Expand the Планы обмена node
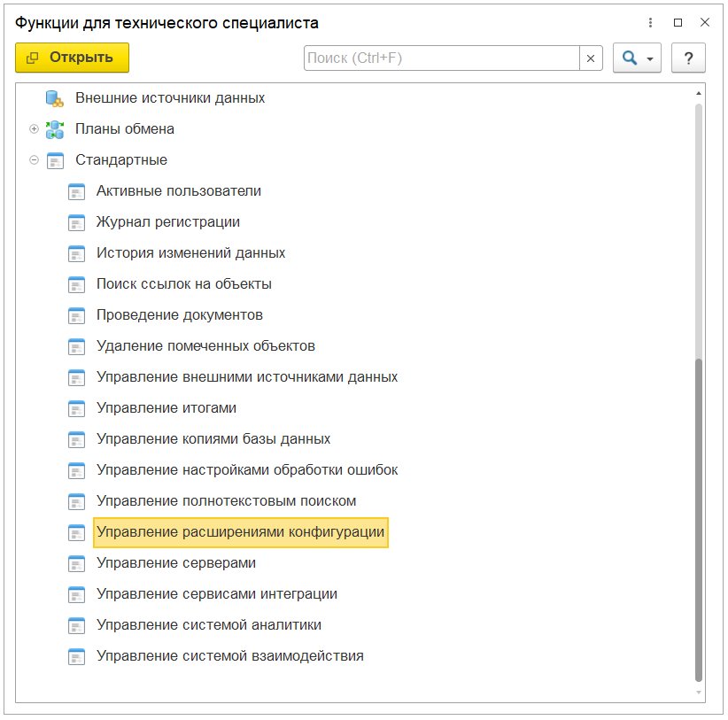Screen dimensions: 728x720 (34, 129)
